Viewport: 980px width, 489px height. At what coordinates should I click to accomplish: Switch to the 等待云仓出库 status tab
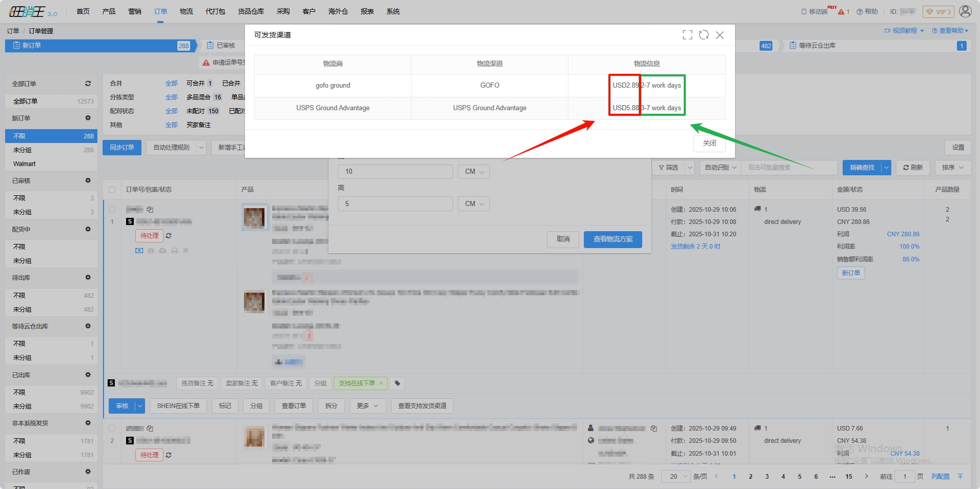click(x=817, y=46)
